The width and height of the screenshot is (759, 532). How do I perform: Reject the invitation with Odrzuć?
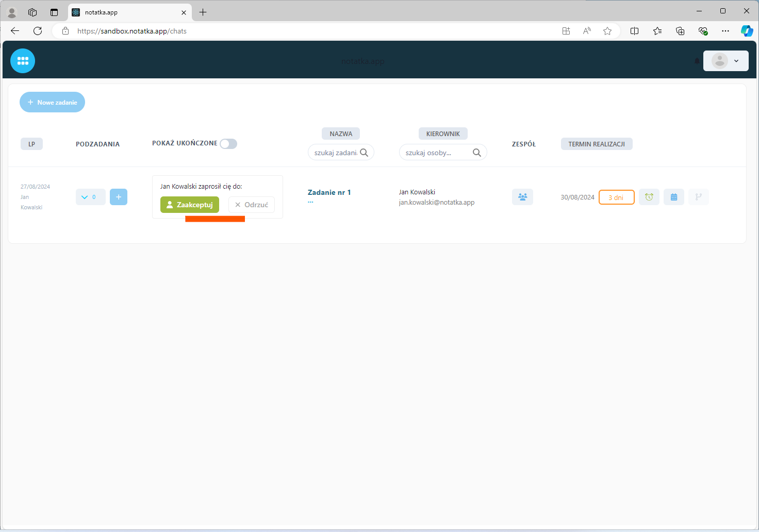(x=252, y=205)
